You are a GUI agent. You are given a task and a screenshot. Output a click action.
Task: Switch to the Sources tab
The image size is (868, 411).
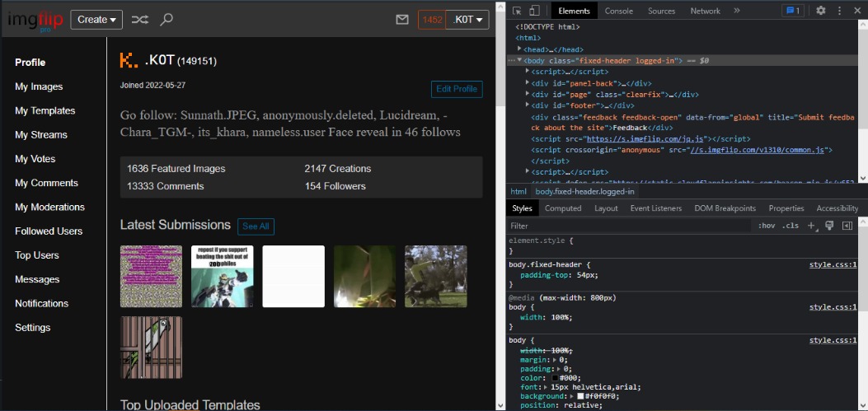pyautogui.click(x=662, y=11)
